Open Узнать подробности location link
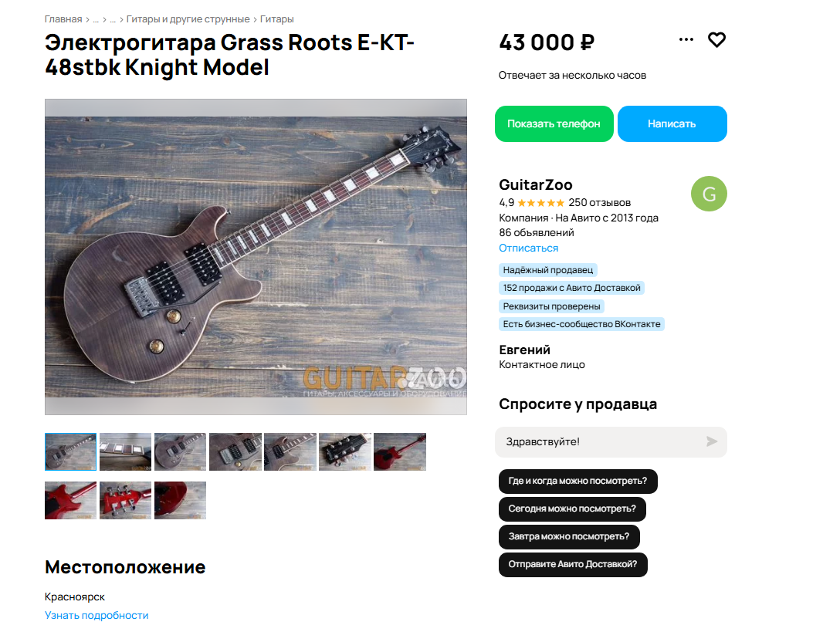Viewport: 840px width, 632px height. tap(97, 615)
